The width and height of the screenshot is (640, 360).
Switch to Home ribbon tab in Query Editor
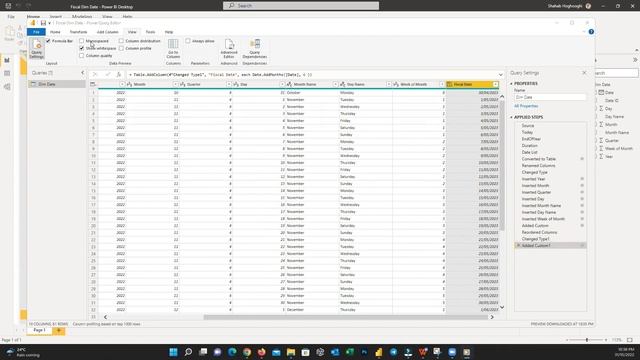[x=55, y=32]
